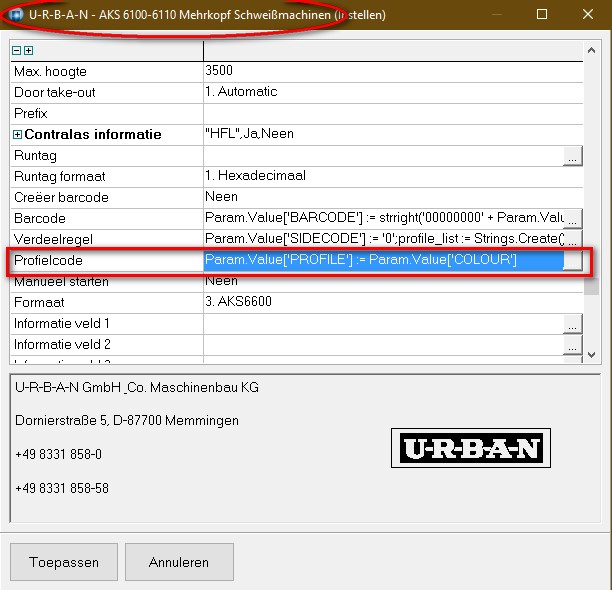Click the fax number +49 8331 858-58
612x590 pixels.
coord(62,489)
